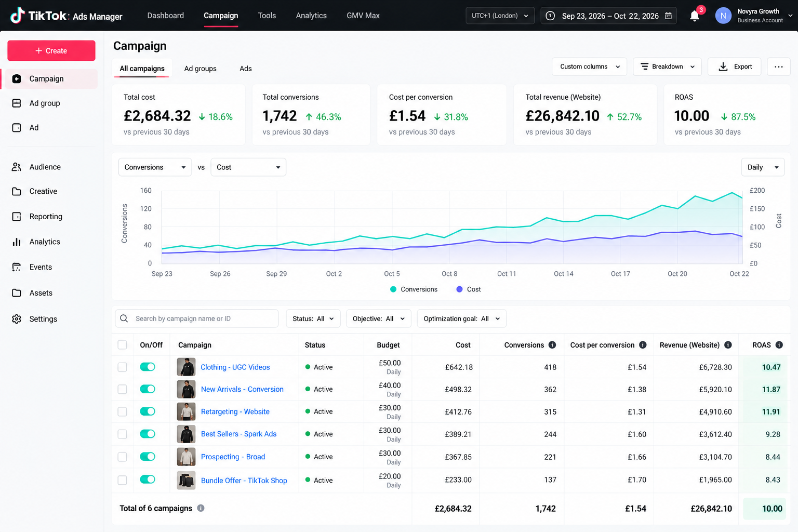Click the TikTok Ads Manager logo
This screenshot has height=532, width=798.
tap(66, 16)
